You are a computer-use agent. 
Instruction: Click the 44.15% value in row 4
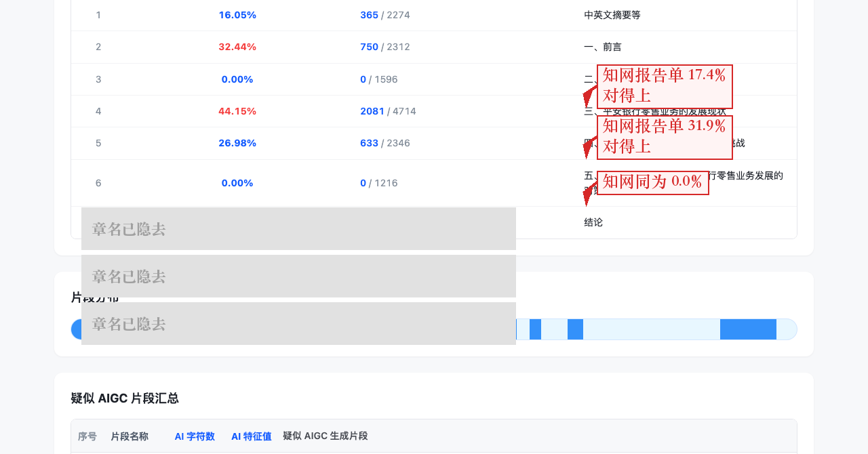[x=237, y=111]
